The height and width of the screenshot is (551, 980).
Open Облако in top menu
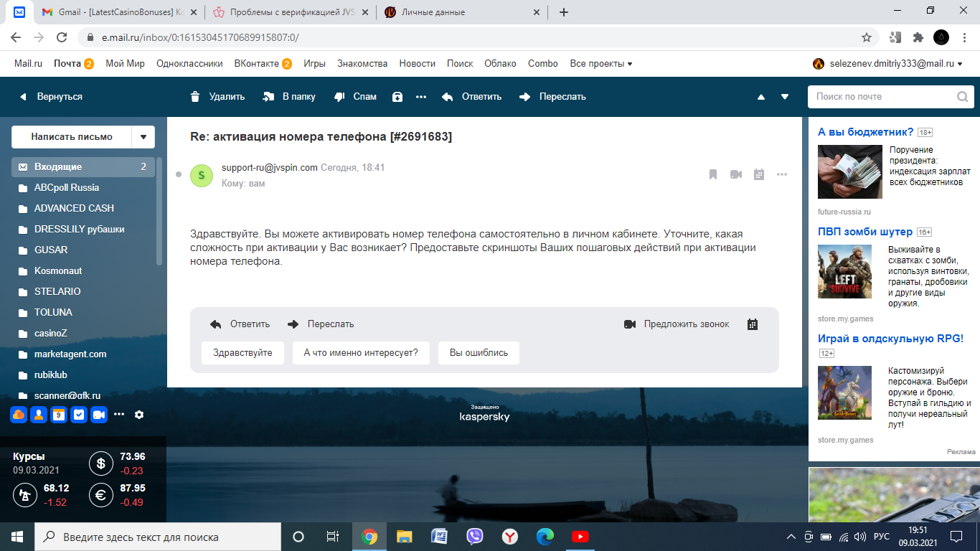(x=500, y=63)
